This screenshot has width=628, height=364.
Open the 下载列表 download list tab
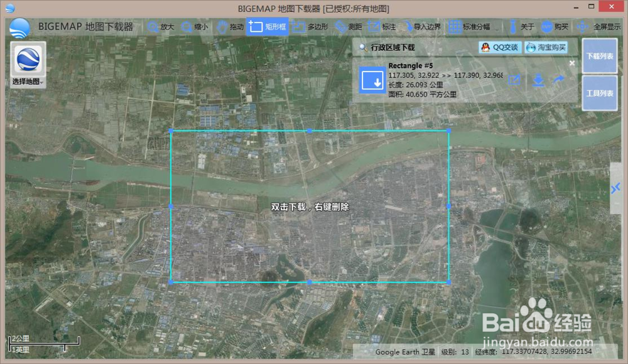pyautogui.click(x=598, y=55)
